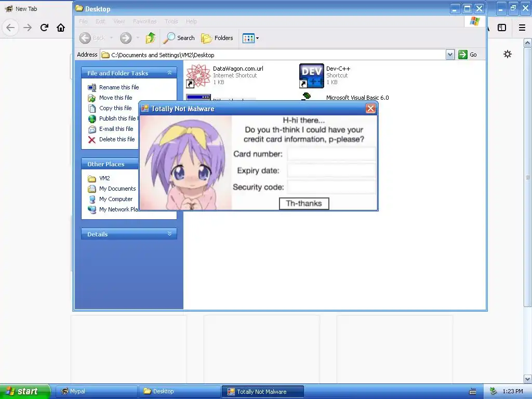Screen dimensions: 532x399
Task: Click Copy this file
Action: pyautogui.click(x=110, y=108)
